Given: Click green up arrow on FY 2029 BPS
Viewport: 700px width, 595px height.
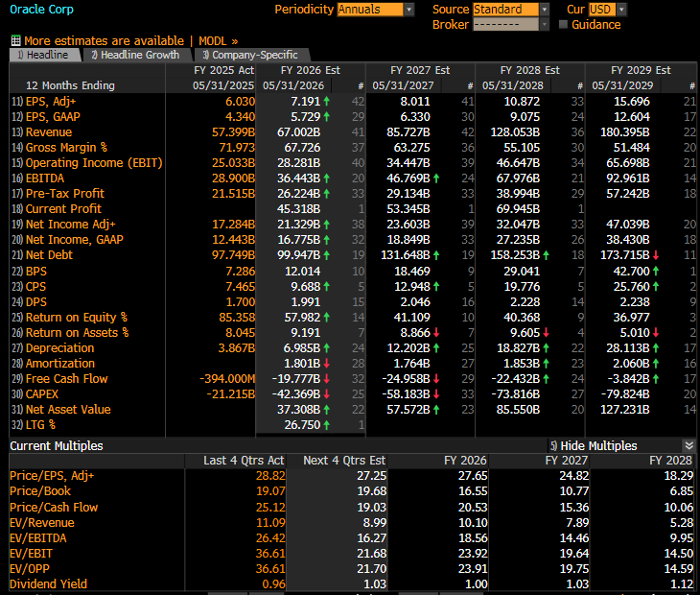Looking at the screenshot, I should pyautogui.click(x=656, y=271).
